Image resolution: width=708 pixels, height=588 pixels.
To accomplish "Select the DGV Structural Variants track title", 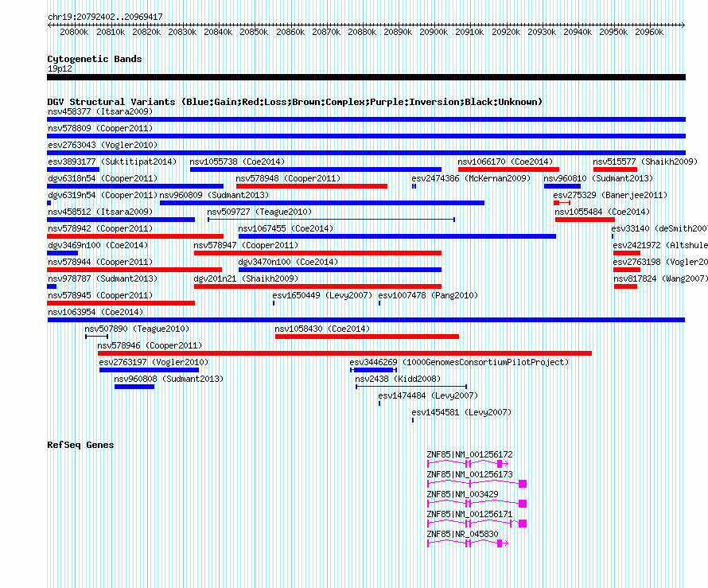I will click(x=295, y=102).
